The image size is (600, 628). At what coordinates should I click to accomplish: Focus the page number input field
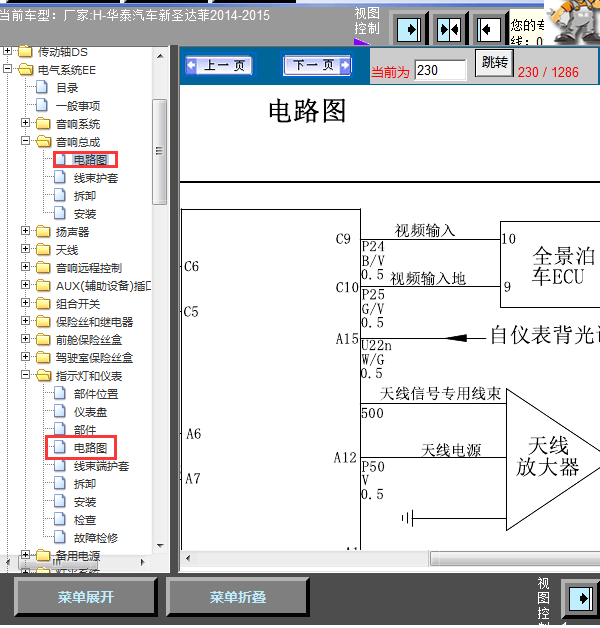(x=441, y=70)
